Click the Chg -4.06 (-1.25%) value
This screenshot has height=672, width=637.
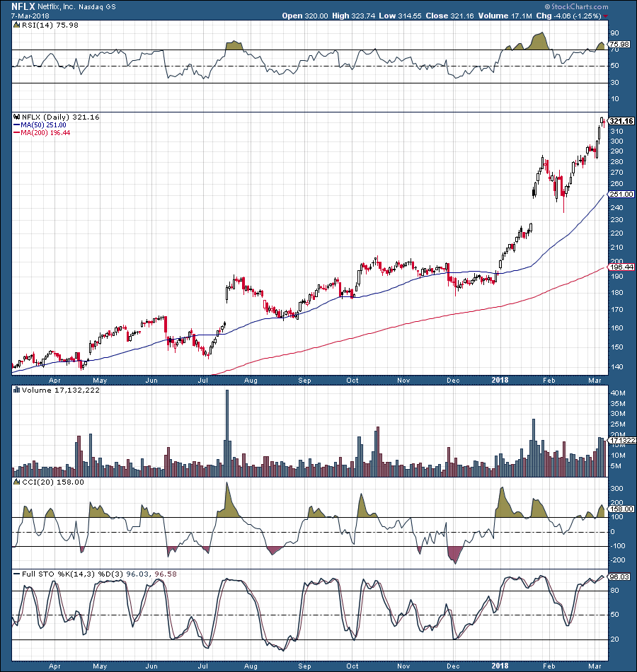point(569,16)
